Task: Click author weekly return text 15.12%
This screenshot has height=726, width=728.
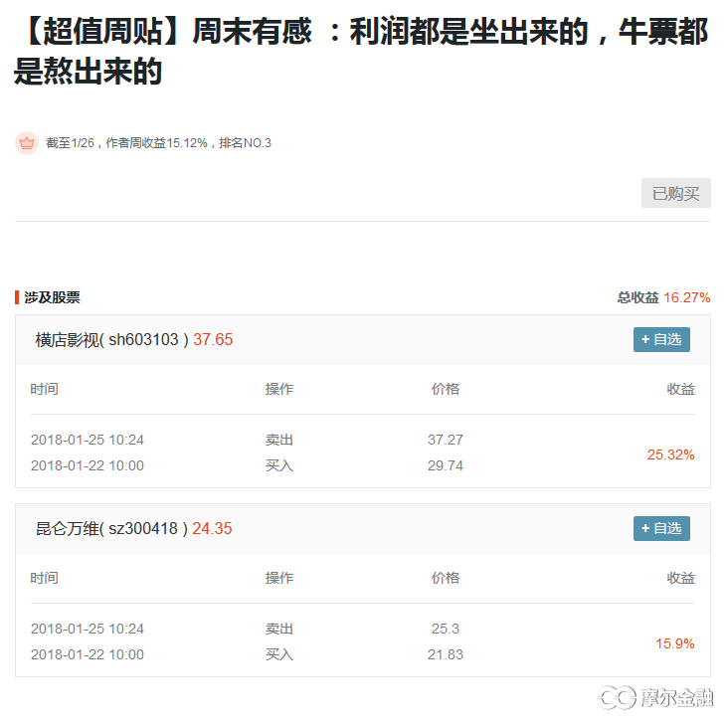Action: [187, 143]
